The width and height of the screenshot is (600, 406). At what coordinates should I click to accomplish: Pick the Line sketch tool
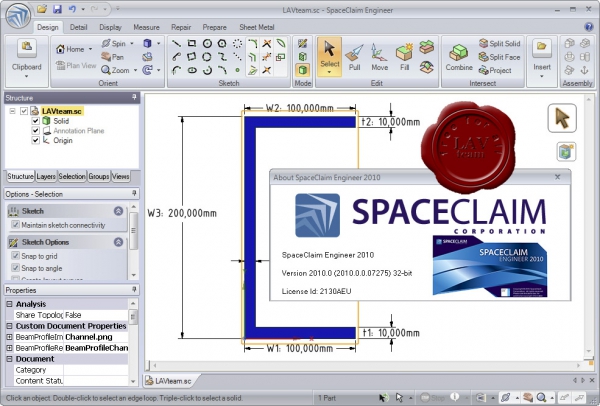click(x=176, y=44)
